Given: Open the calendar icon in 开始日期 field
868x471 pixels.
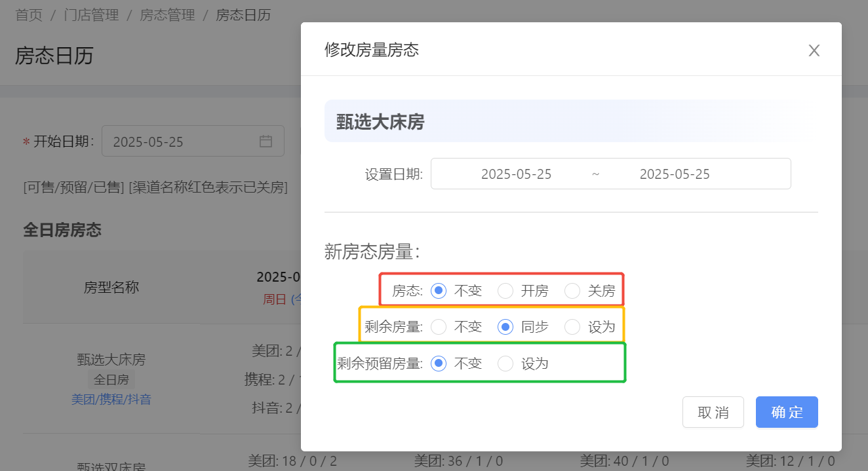Looking at the screenshot, I should point(266,141).
